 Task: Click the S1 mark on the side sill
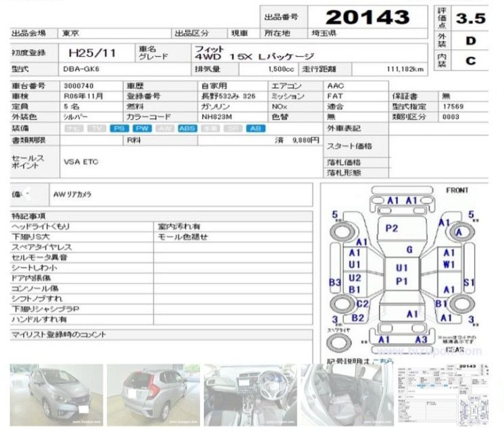[469, 282]
